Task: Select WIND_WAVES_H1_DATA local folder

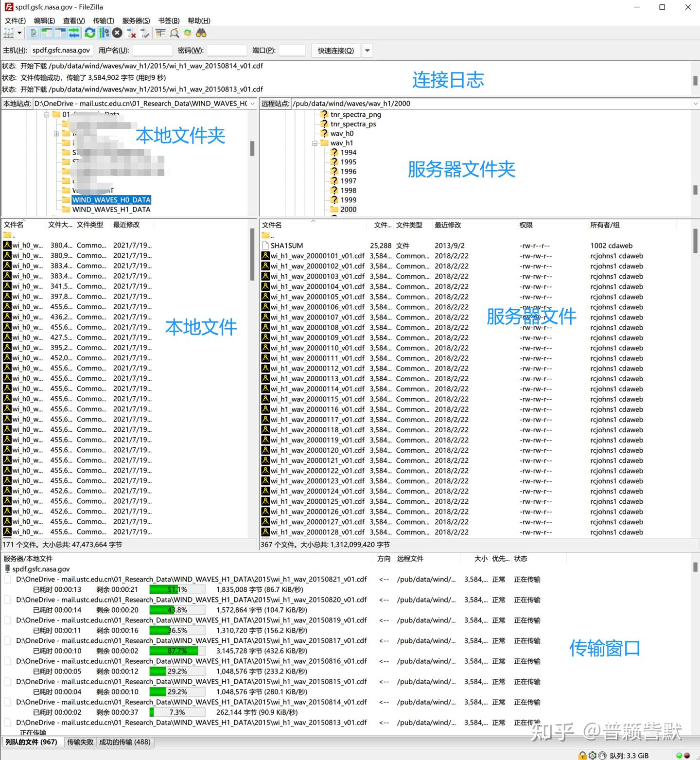Action: 111,210
